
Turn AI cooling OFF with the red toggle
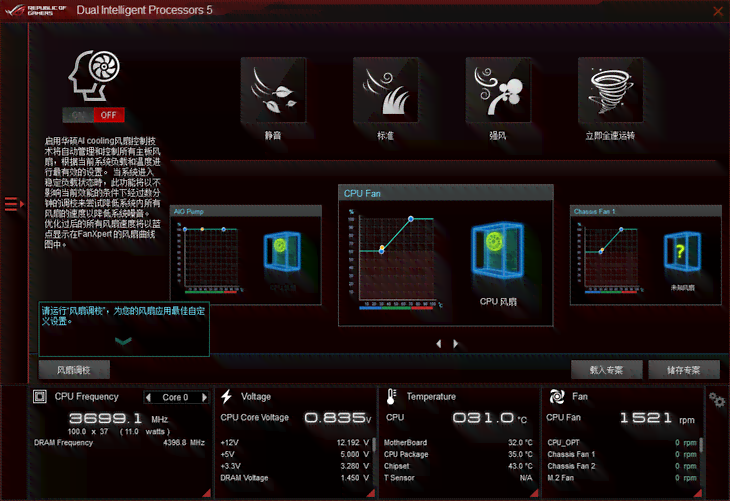tap(109, 115)
